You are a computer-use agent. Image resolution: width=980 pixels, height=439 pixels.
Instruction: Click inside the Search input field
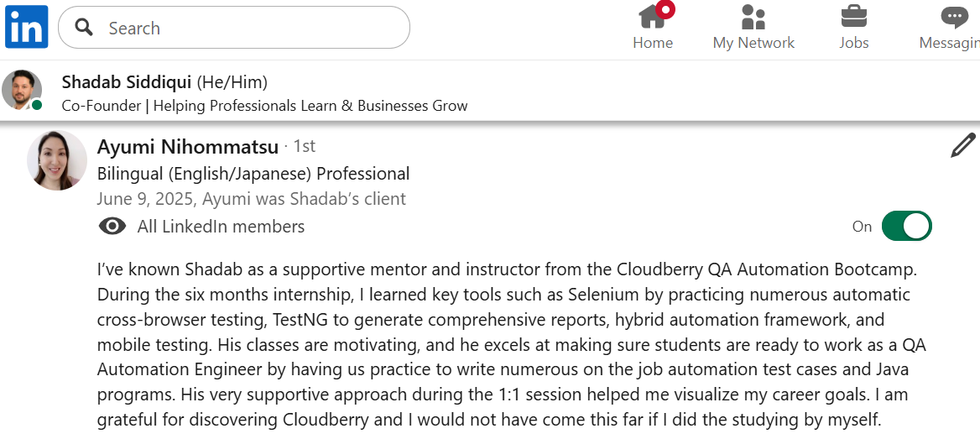(252, 28)
